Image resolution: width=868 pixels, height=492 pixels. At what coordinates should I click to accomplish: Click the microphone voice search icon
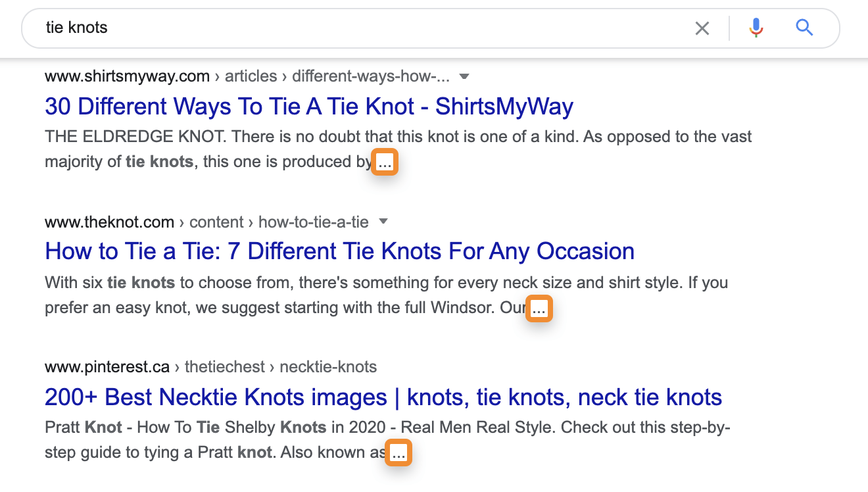756,28
